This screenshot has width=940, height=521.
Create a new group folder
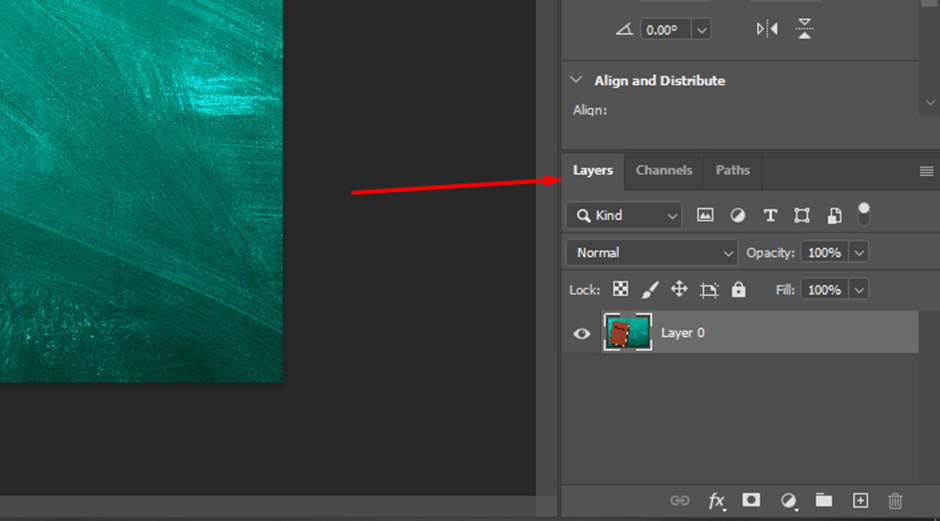[824, 499]
